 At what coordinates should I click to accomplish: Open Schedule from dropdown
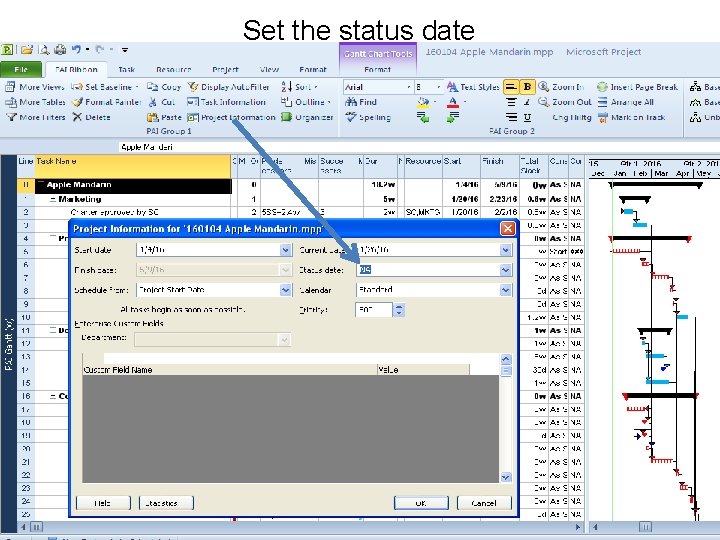(x=286, y=290)
